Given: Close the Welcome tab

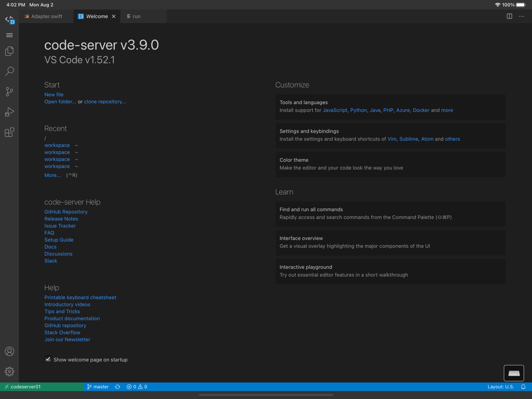Looking at the screenshot, I should pos(114,16).
